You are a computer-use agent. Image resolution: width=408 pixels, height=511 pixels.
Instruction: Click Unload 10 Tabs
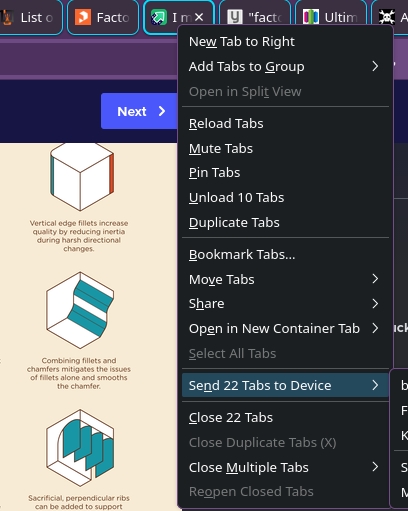click(285, 197)
